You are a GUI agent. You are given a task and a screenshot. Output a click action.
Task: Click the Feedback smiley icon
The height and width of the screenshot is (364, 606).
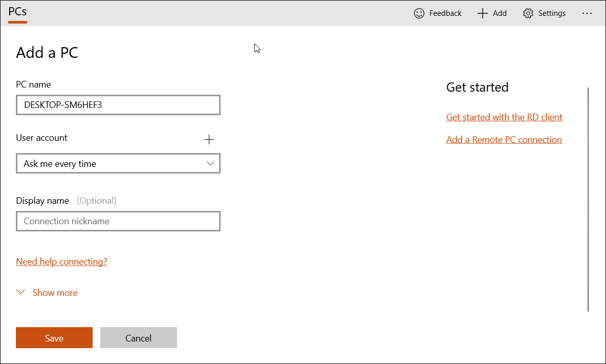[419, 13]
